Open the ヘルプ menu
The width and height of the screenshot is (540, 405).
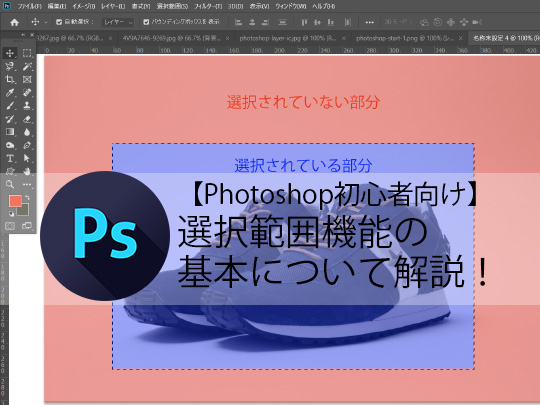point(323,6)
